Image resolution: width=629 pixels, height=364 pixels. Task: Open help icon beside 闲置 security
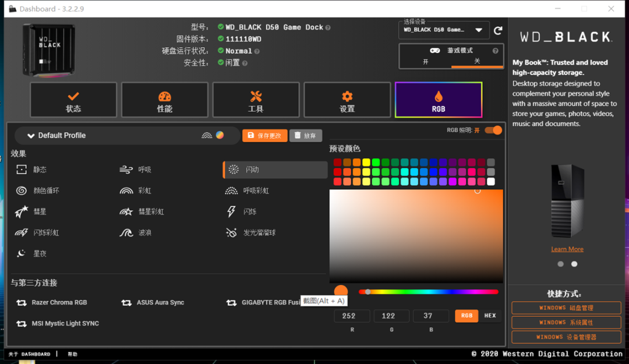[245, 63]
